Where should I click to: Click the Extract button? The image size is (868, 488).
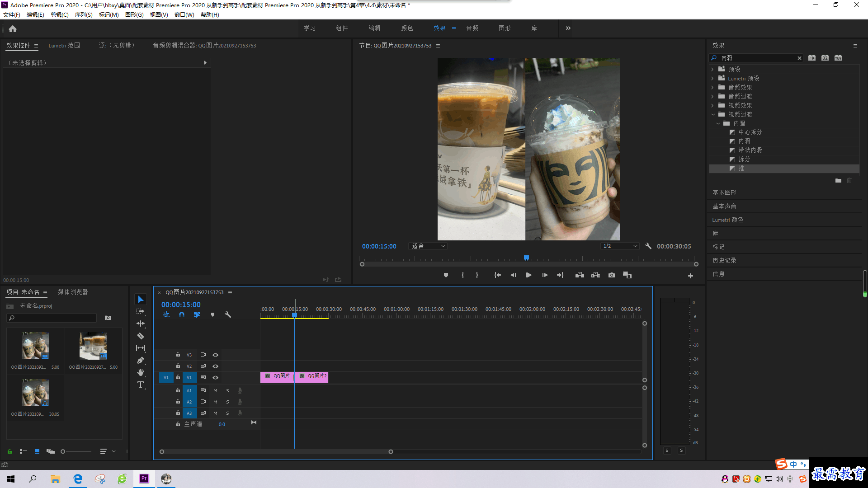pos(595,275)
